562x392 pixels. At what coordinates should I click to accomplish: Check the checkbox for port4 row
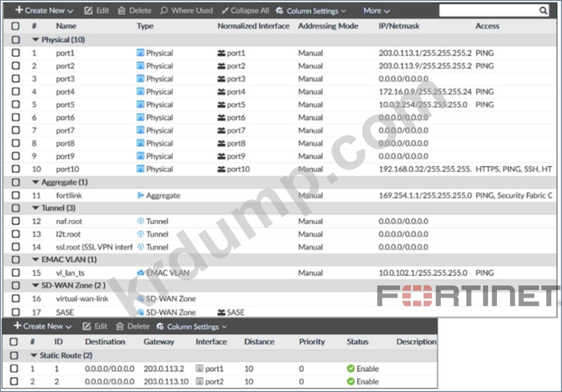point(16,92)
